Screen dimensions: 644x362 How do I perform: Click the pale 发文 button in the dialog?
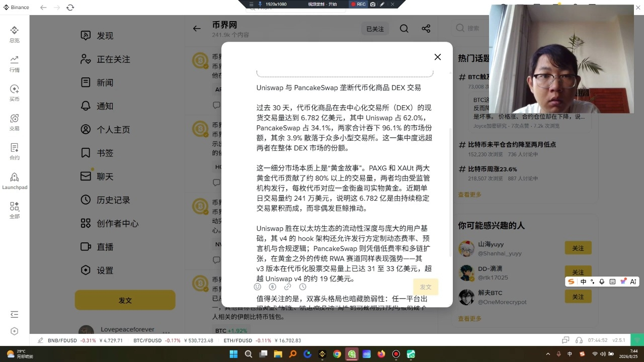click(426, 287)
